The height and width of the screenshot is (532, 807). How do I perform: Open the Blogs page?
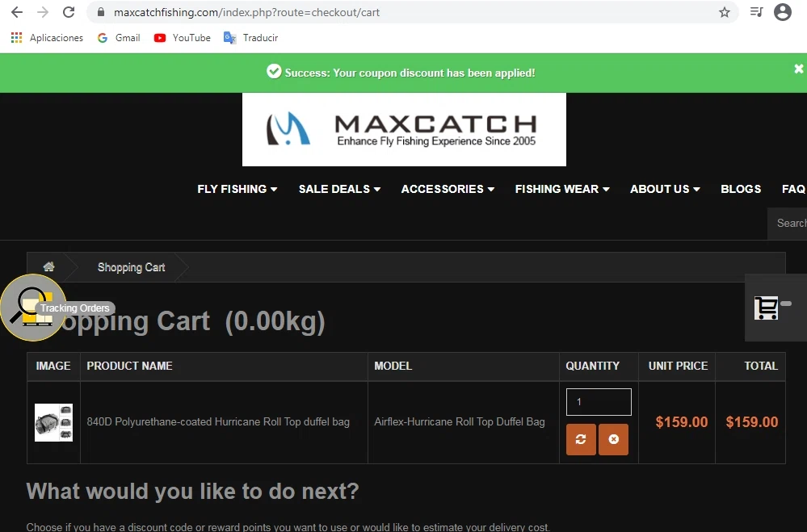pos(741,189)
